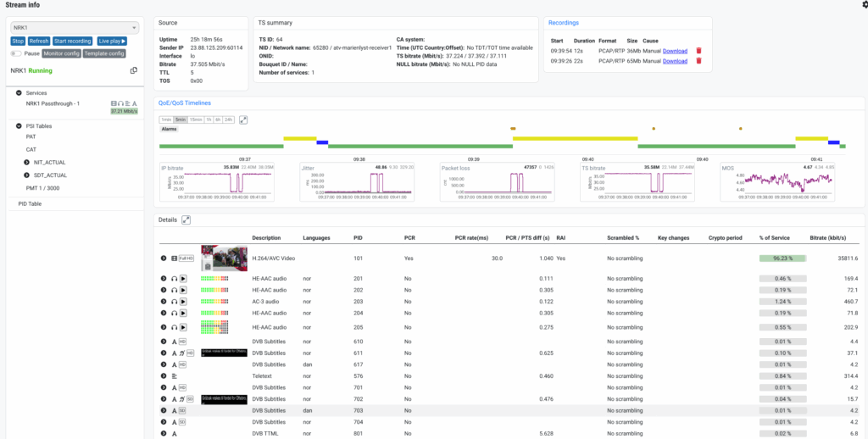Collapse the Services section
868x439 pixels.
coord(19,92)
